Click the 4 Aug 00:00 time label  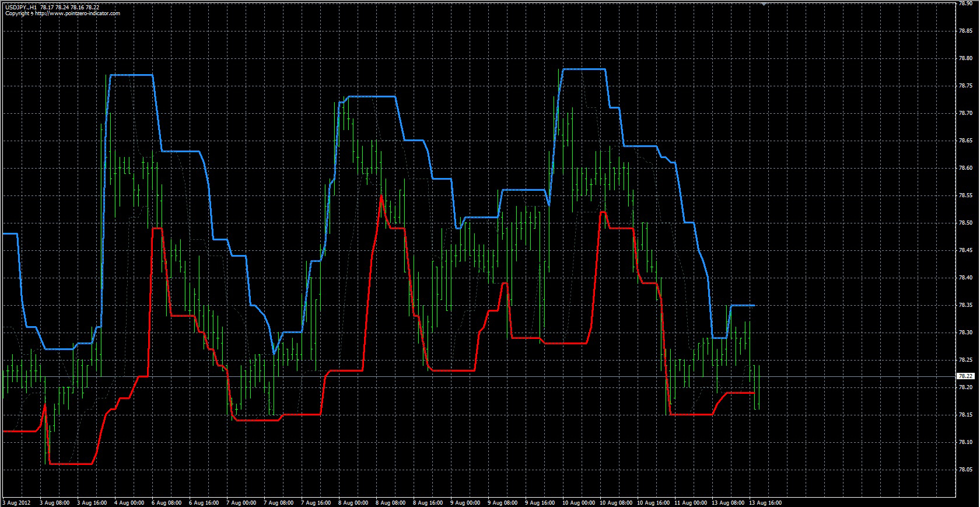click(x=129, y=502)
